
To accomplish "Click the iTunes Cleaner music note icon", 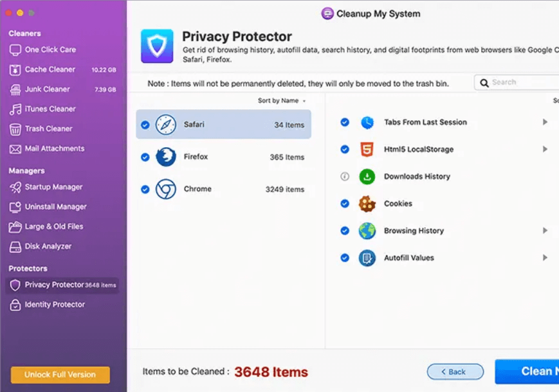I will [x=15, y=109].
